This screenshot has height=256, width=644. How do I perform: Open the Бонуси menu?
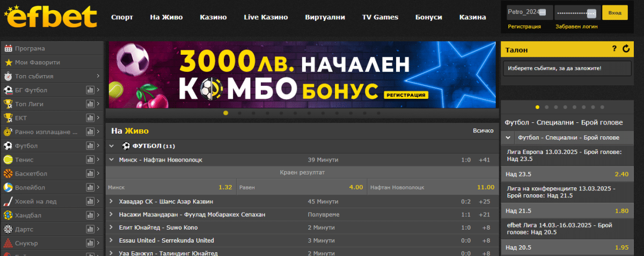click(429, 17)
